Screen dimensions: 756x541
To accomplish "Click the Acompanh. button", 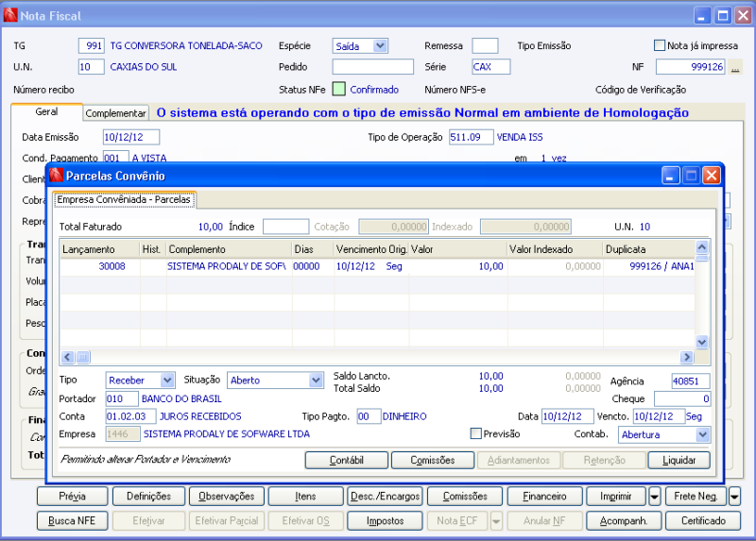I will tap(624, 521).
